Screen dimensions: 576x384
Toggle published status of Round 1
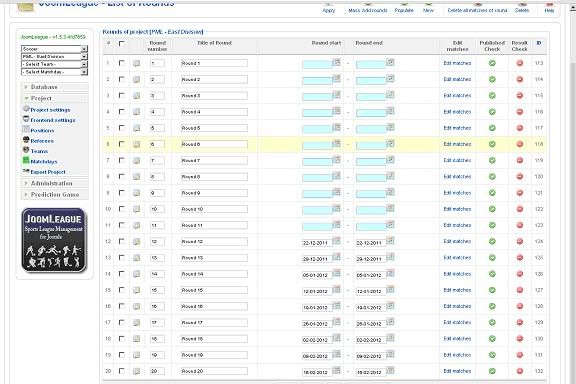tap(492, 63)
